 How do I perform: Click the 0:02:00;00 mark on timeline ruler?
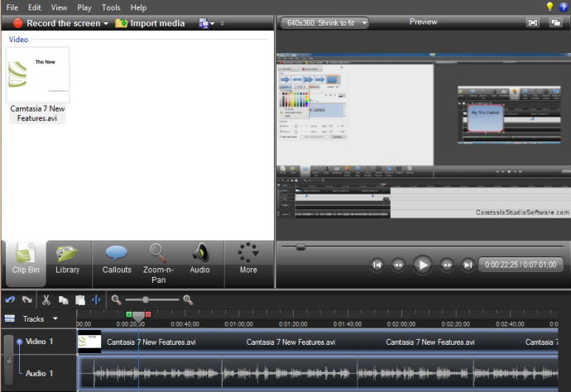point(401,324)
